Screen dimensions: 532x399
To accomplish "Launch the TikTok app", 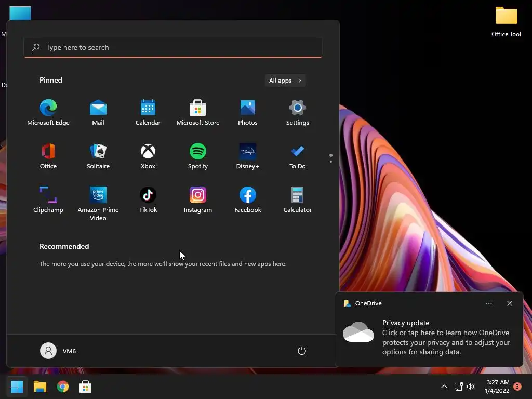I will click(148, 200).
